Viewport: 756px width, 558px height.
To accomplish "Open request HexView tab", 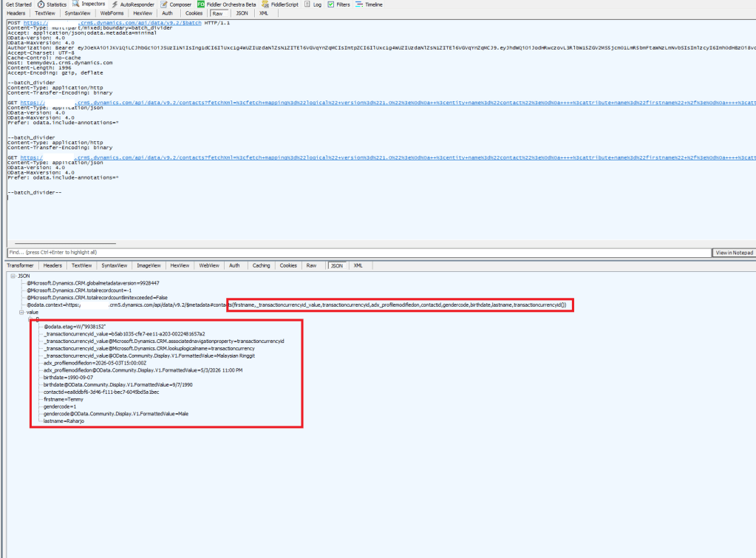I will point(143,13).
